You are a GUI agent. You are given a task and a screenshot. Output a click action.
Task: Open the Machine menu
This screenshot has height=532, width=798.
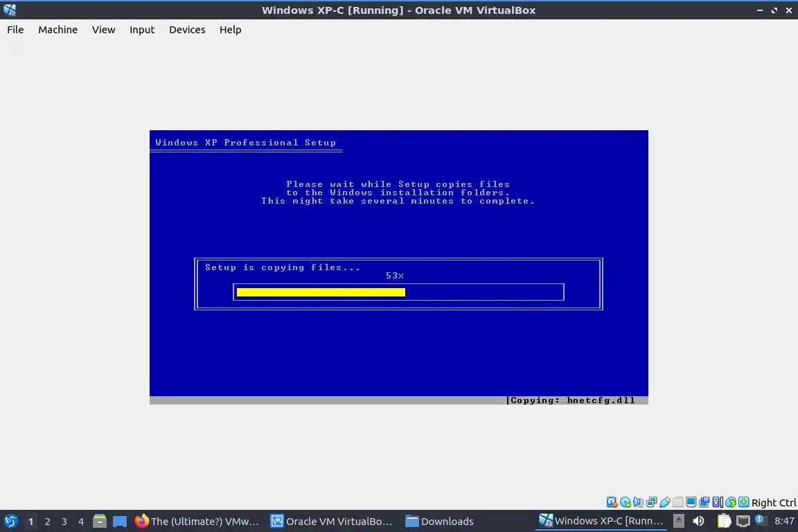[x=58, y=30]
